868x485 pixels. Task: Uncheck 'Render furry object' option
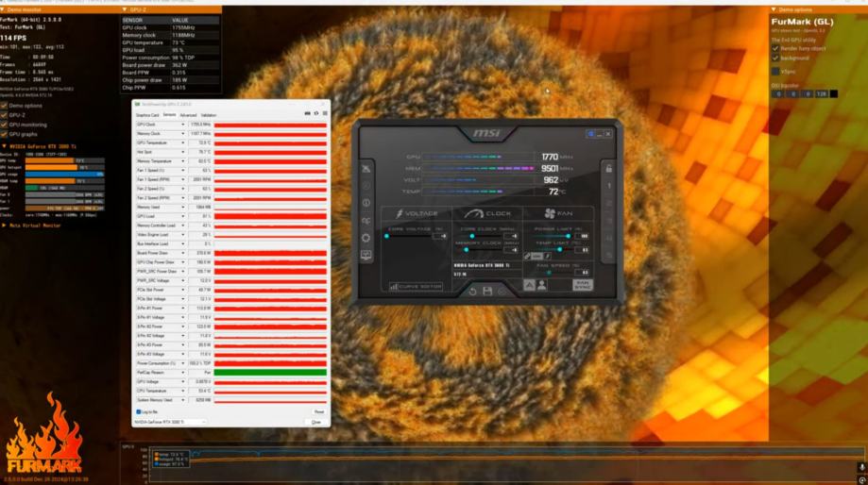click(x=775, y=49)
